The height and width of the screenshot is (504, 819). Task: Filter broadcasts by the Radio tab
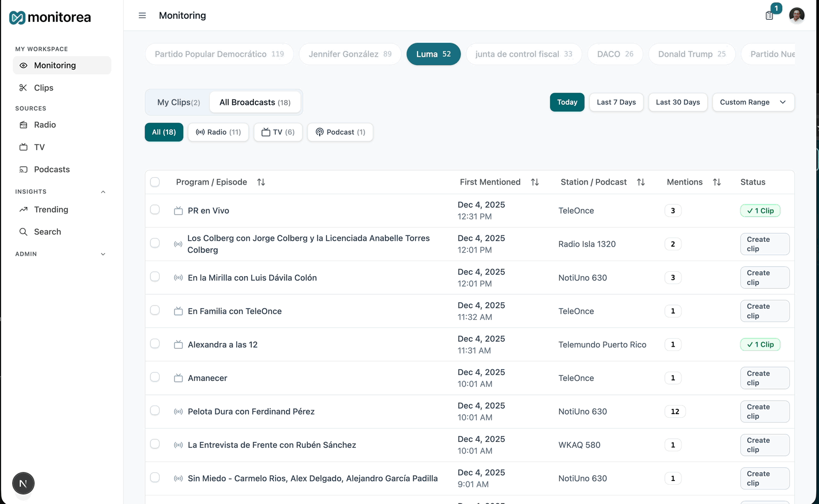click(x=218, y=132)
